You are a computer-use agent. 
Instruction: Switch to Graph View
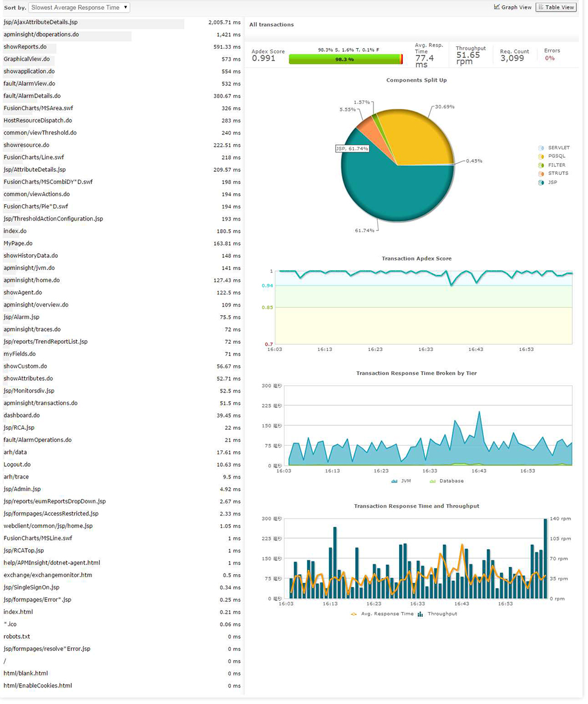[x=512, y=7]
